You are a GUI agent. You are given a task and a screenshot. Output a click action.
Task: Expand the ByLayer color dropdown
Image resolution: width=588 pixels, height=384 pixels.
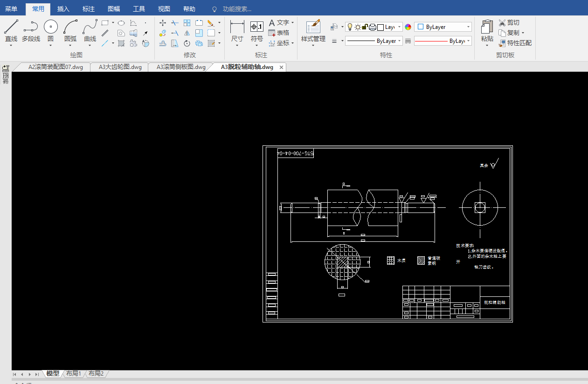(x=468, y=27)
